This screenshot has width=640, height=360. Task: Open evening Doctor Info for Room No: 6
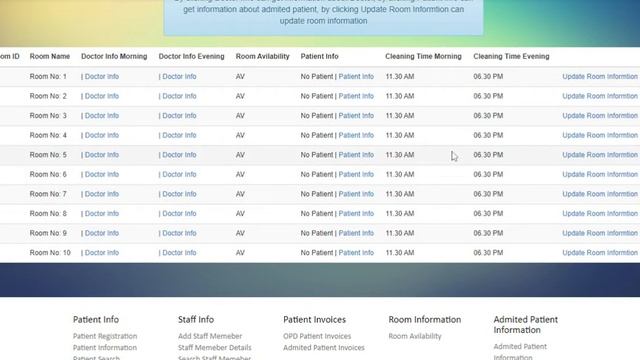click(179, 174)
